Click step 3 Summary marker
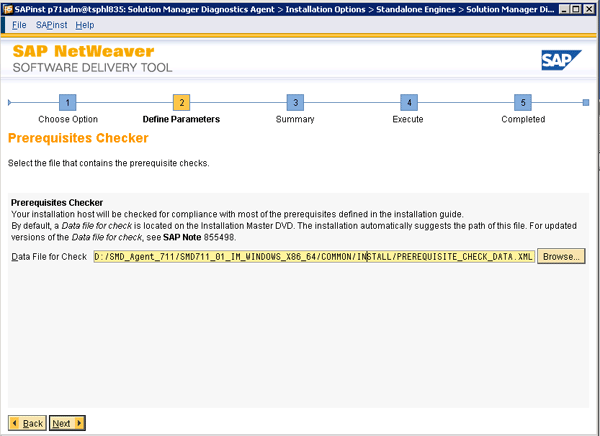 (295, 103)
